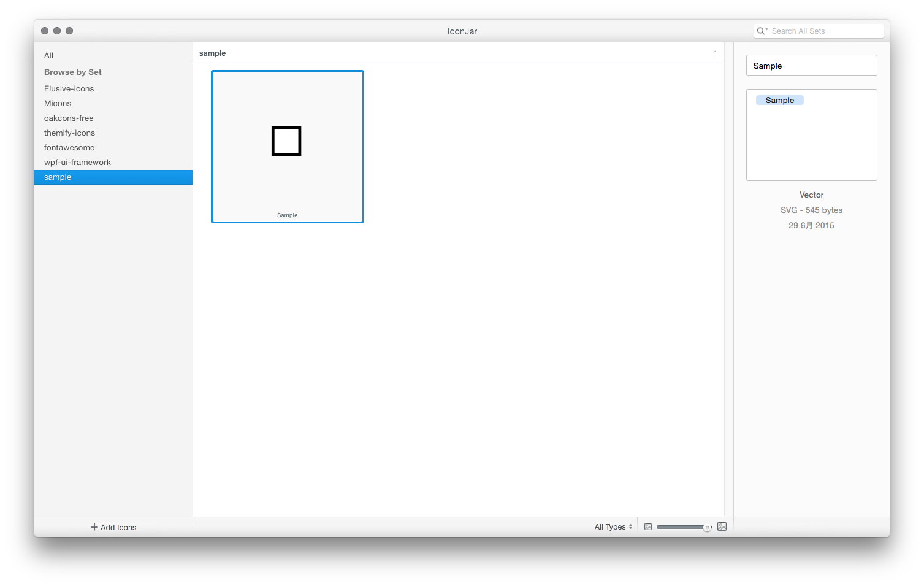Viewport: 924px width, 586px height.
Task: Click the large thumbnail size icon
Action: (x=722, y=527)
